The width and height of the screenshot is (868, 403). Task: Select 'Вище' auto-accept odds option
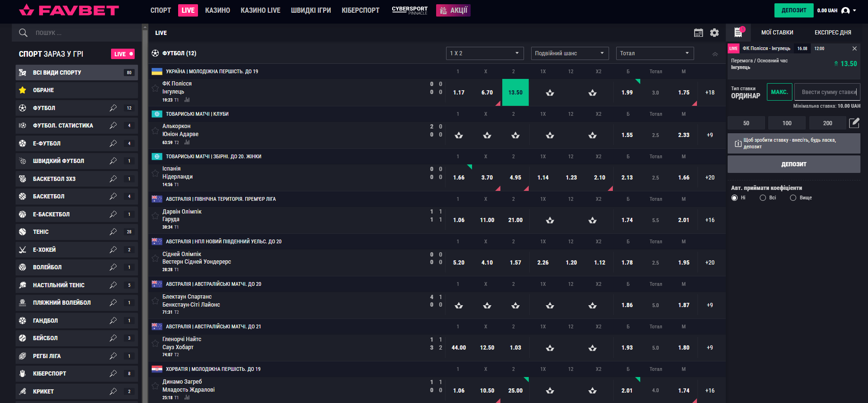(x=793, y=198)
